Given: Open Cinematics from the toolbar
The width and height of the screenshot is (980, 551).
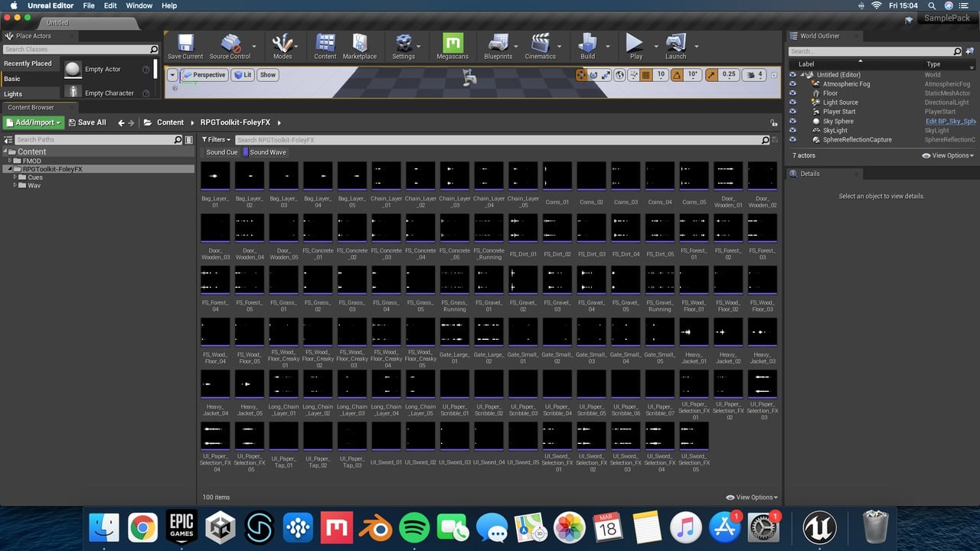Looking at the screenshot, I should coord(540,44).
